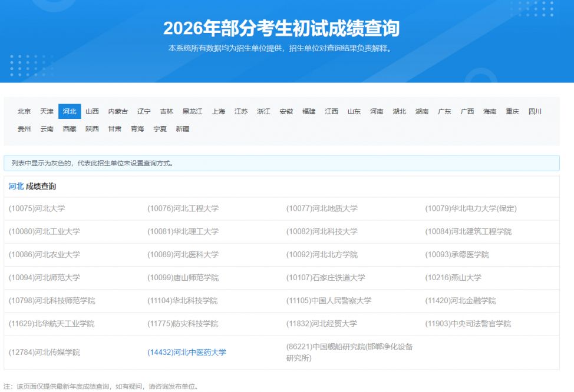Click (10081)华北理工大学 entry

(183, 232)
